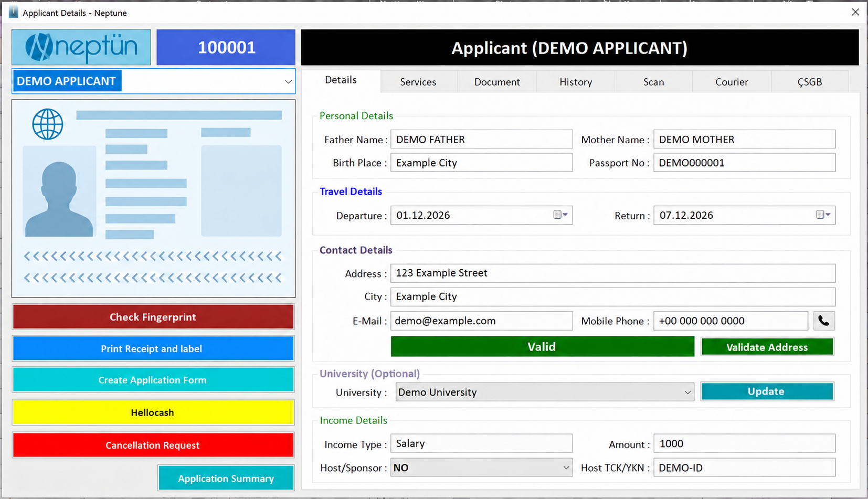Click the Neptün logo

(81, 47)
